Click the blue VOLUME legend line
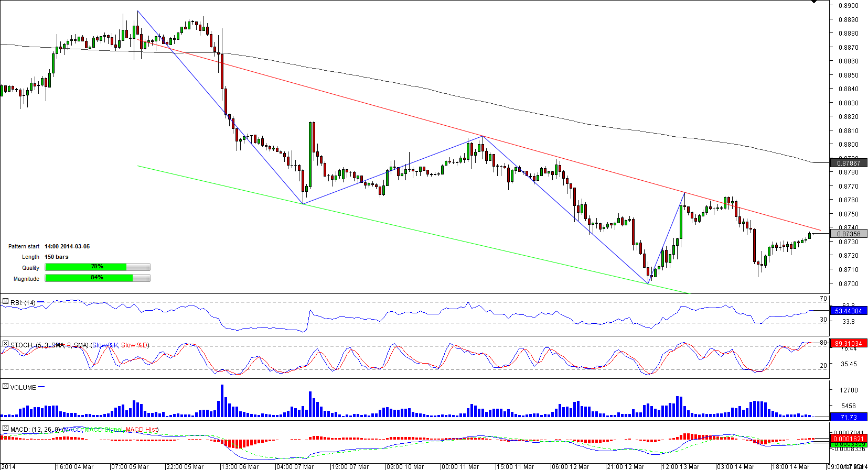 [41, 387]
